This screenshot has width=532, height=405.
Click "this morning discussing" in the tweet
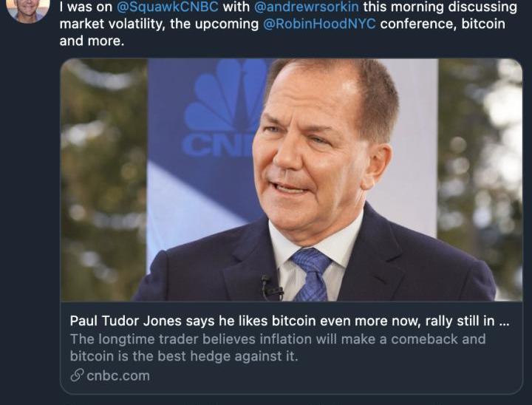point(451,7)
